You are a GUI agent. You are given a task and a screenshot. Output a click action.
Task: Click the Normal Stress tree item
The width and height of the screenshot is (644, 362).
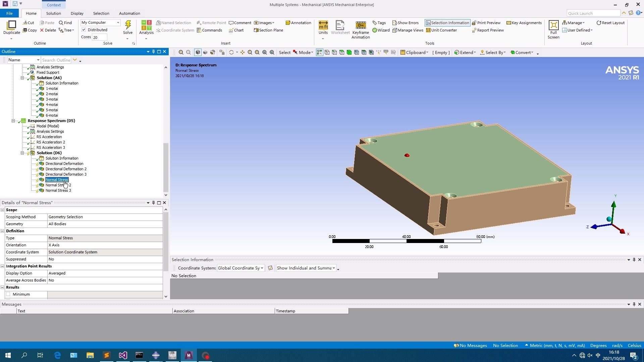pyautogui.click(x=57, y=179)
